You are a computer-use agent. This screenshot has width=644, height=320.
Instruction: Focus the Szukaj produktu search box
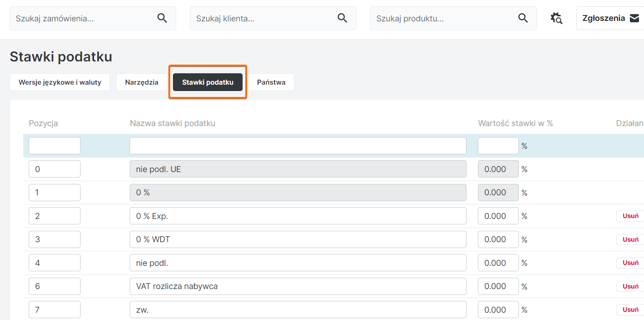click(444, 18)
